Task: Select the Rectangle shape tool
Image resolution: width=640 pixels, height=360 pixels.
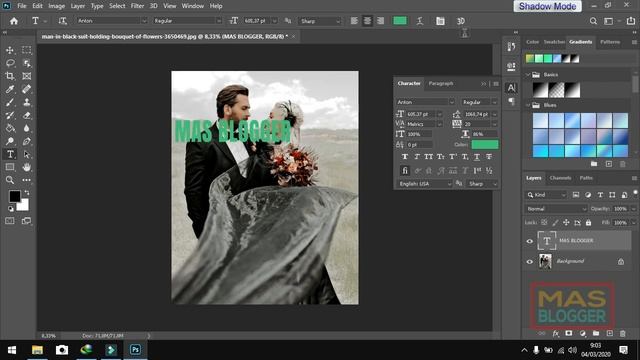Action: tap(10, 167)
